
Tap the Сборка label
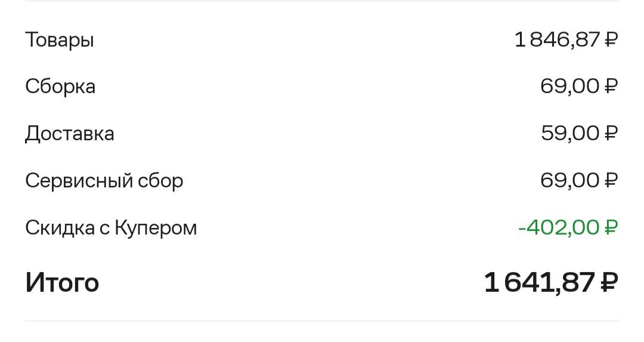click(60, 87)
